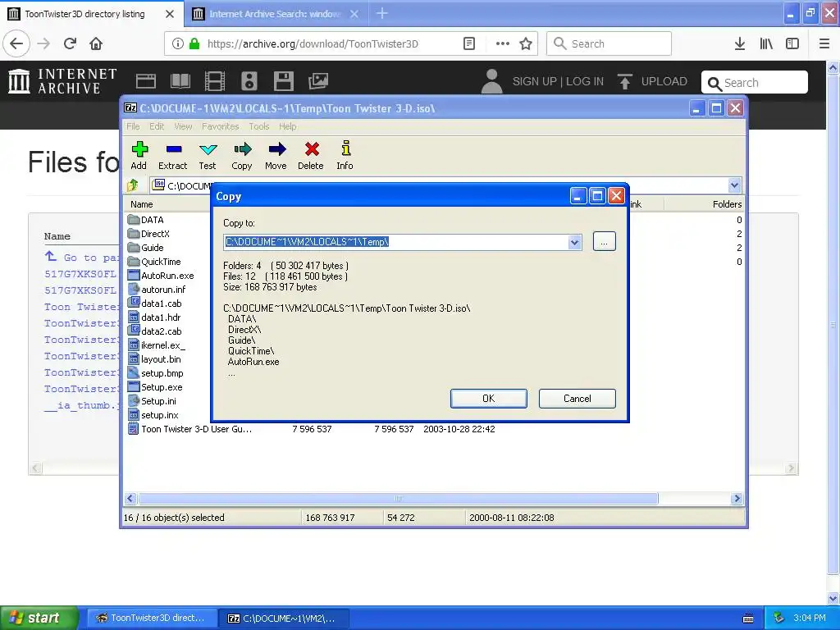Click the browse ellipsis button
Viewport: 840px width, 630px height.
click(x=605, y=242)
